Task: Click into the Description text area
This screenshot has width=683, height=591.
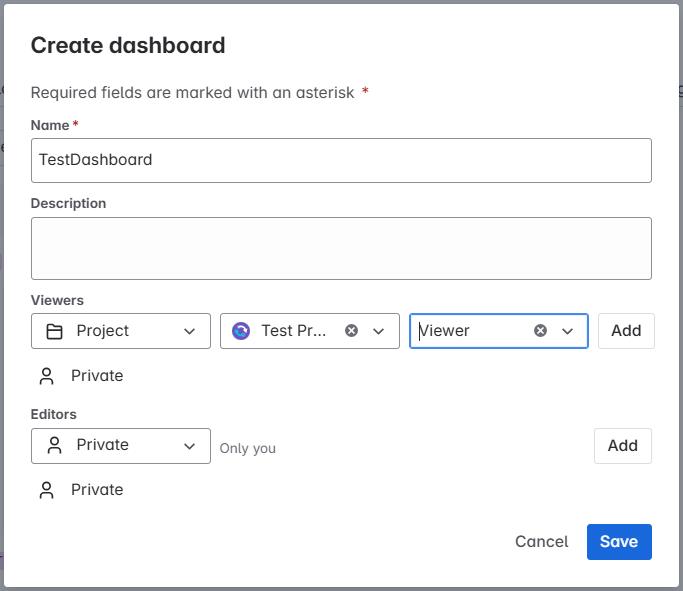Action: (341, 248)
